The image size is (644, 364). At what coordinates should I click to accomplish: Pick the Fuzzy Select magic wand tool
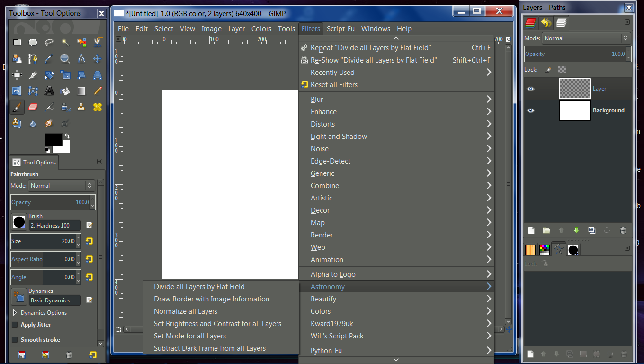tap(65, 43)
